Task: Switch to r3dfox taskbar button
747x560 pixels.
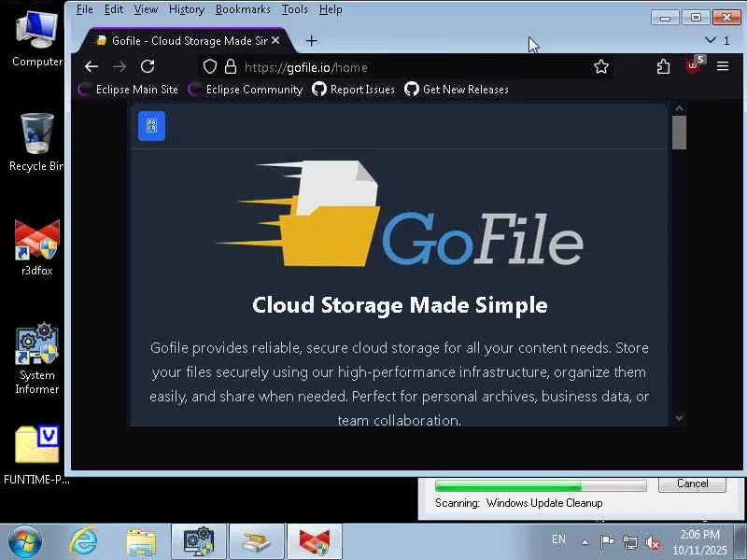Action: 314,542
